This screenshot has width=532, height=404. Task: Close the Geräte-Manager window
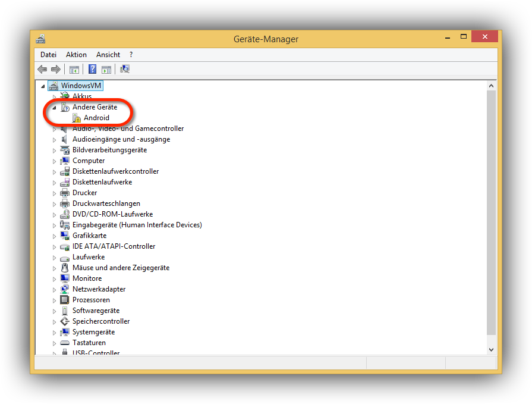click(484, 36)
